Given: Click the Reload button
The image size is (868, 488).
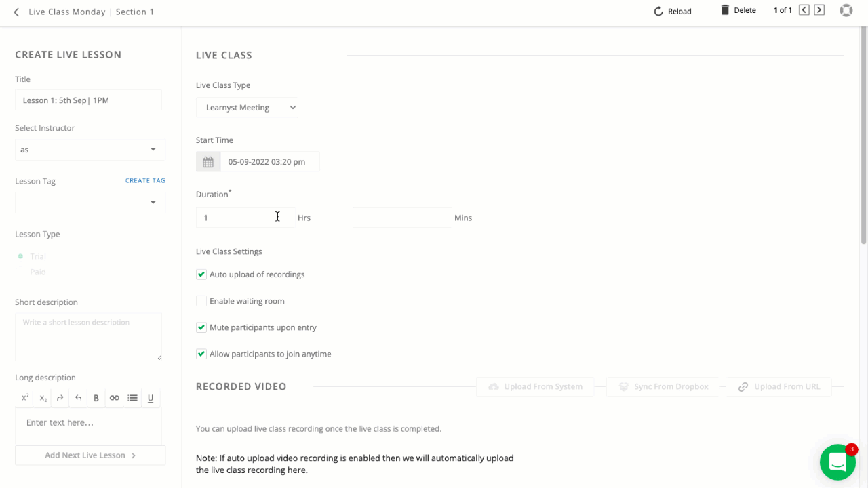Looking at the screenshot, I should (x=673, y=12).
